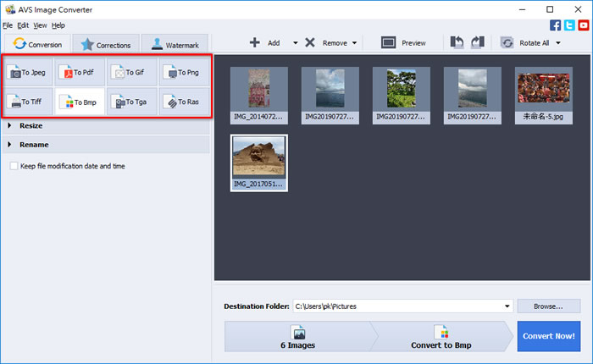Open the Twitter link icon
Image resolution: width=593 pixels, height=364 pixels.
tap(569, 25)
